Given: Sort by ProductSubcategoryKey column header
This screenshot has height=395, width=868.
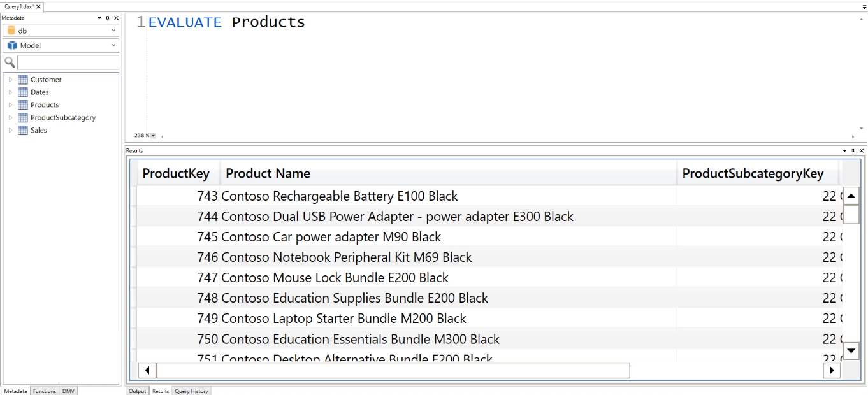Looking at the screenshot, I should point(758,173).
